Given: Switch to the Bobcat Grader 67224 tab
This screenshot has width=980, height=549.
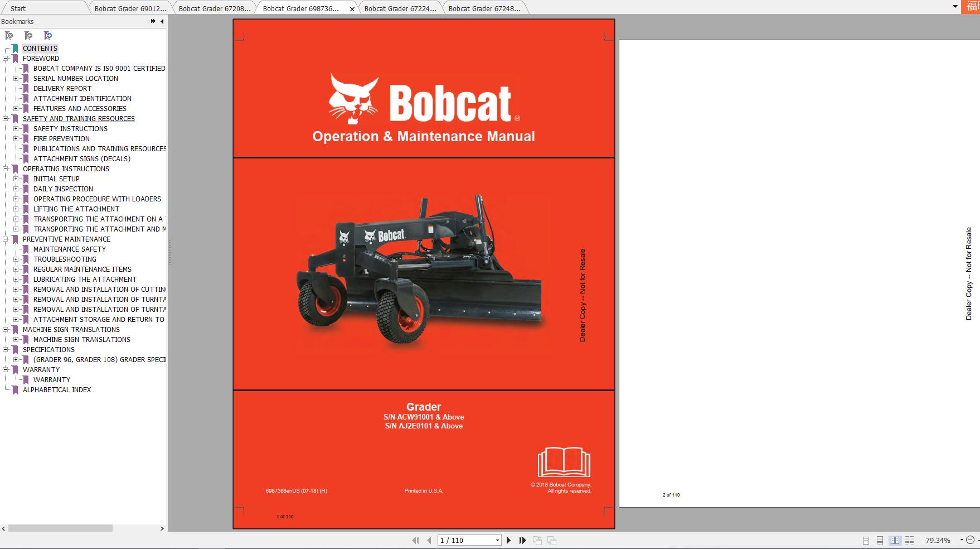Looking at the screenshot, I should click(x=400, y=8).
